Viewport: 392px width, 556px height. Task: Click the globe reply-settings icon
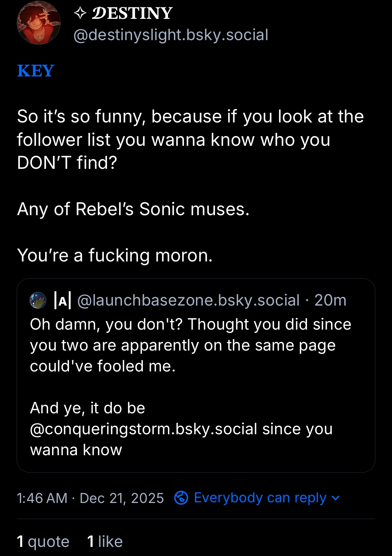coord(181,498)
